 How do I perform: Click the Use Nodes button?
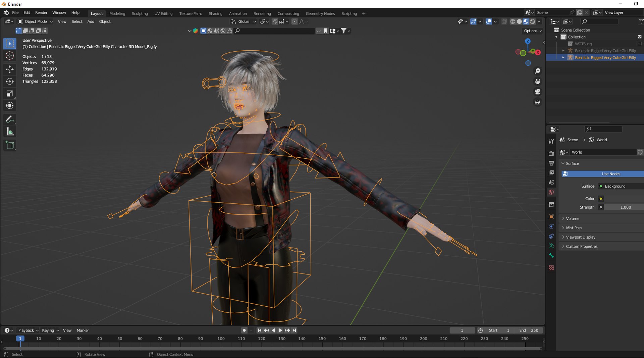coord(603,174)
